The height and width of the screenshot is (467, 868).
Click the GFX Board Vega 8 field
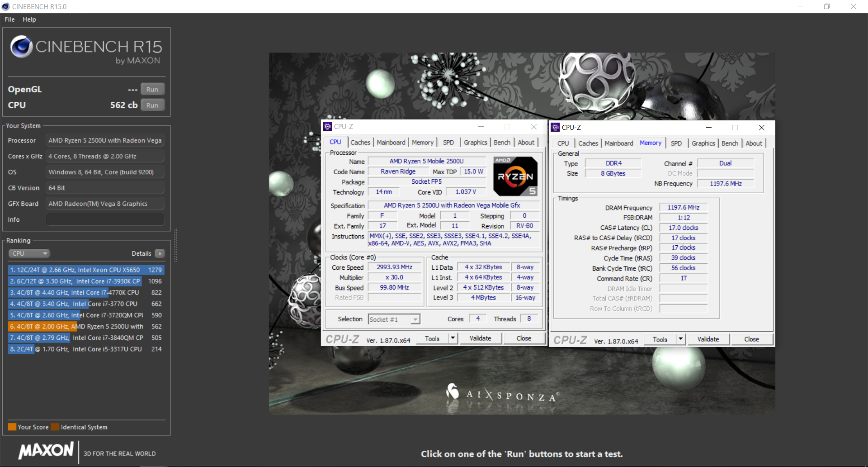[105, 204]
